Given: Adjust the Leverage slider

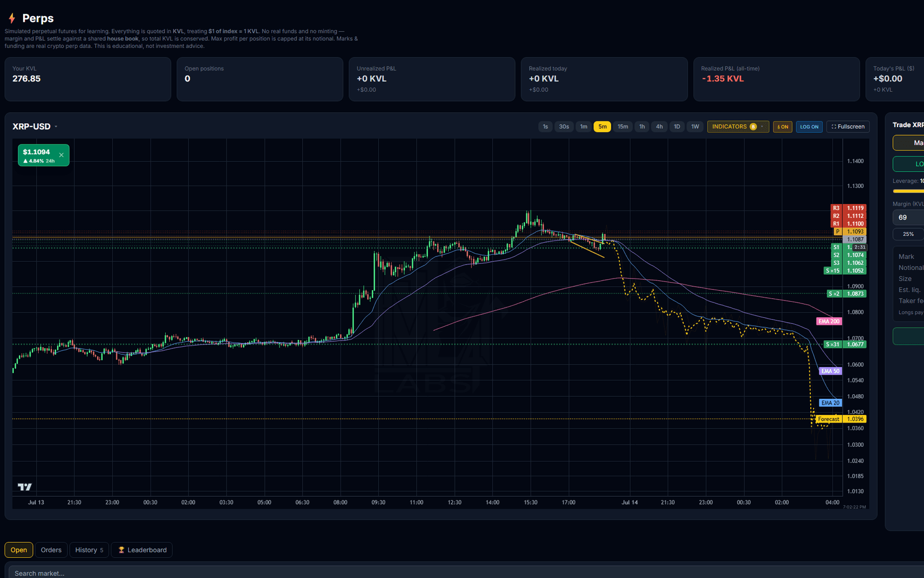Looking at the screenshot, I should (x=908, y=191).
